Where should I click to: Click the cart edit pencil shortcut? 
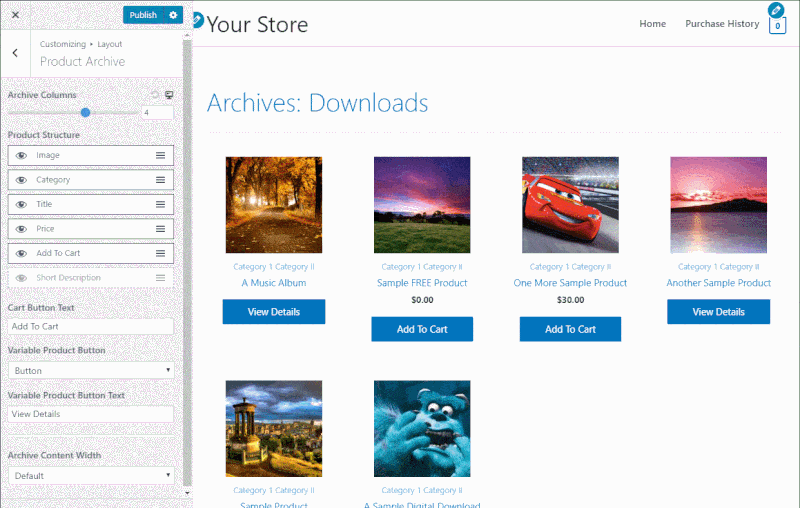(x=776, y=10)
